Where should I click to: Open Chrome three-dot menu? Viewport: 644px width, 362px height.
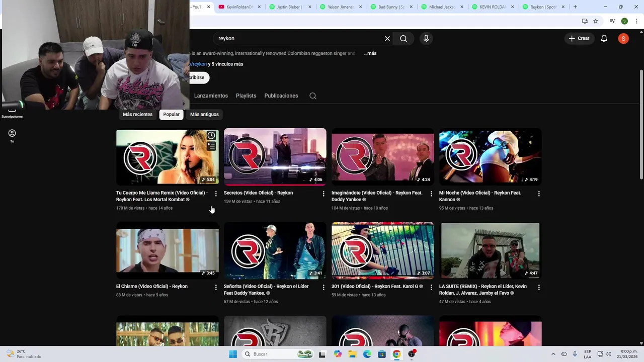tap(635, 21)
